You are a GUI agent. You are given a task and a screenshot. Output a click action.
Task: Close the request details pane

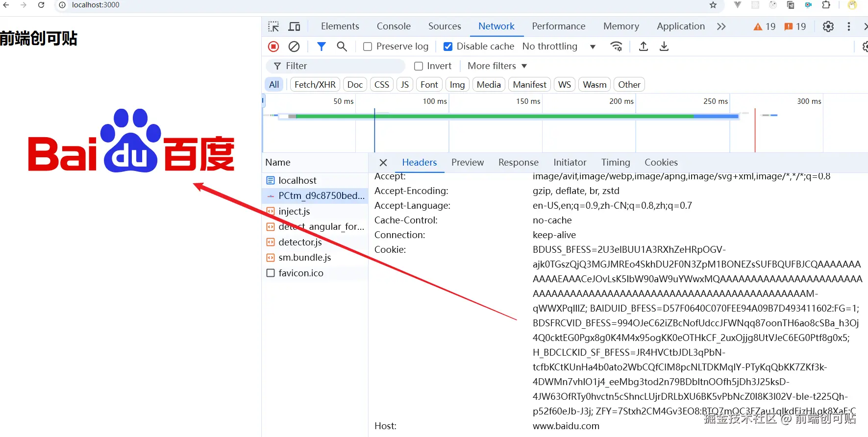click(x=383, y=163)
